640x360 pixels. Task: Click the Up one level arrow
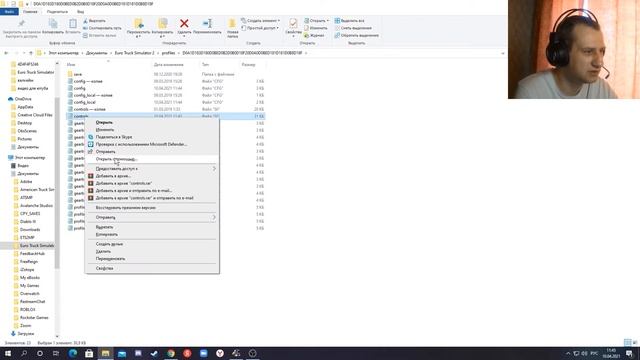click(31, 53)
